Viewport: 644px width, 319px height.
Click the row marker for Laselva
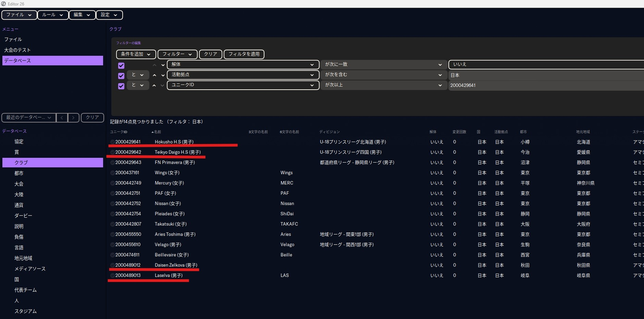coord(112,276)
